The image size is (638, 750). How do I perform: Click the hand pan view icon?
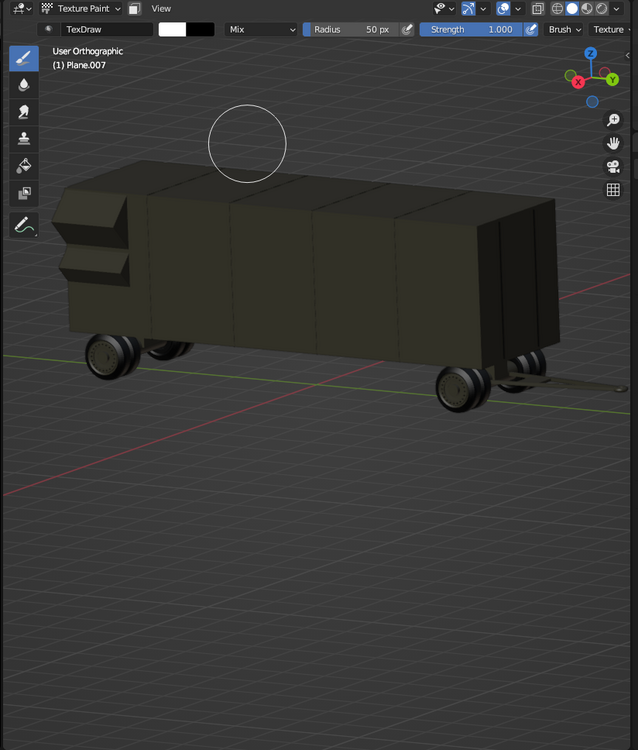(x=613, y=143)
